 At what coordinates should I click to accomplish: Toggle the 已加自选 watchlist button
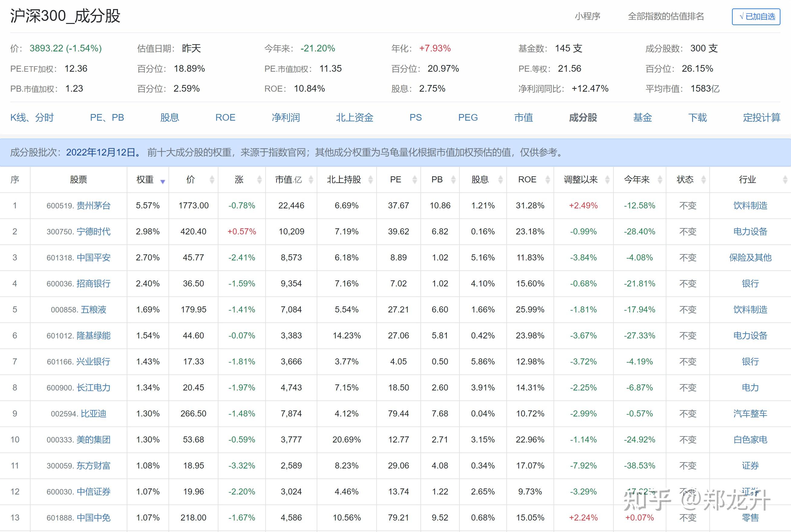[756, 17]
